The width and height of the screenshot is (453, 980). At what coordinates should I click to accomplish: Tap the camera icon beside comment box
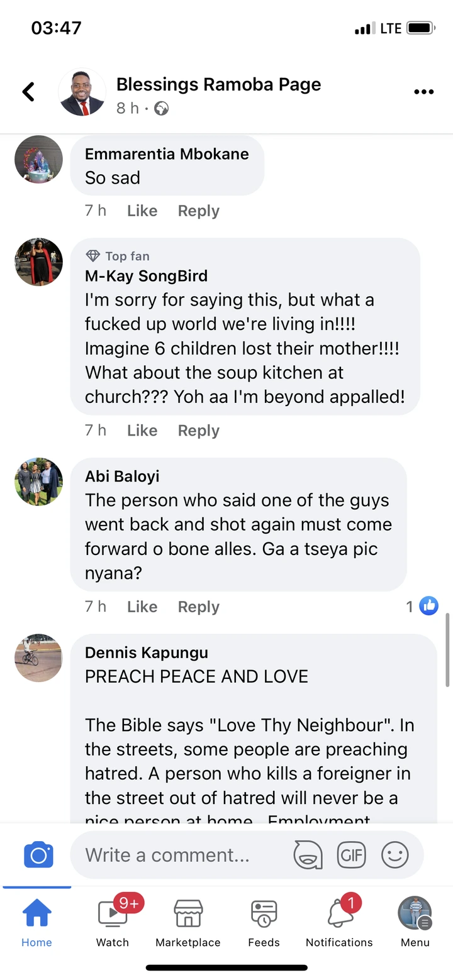click(x=38, y=855)
